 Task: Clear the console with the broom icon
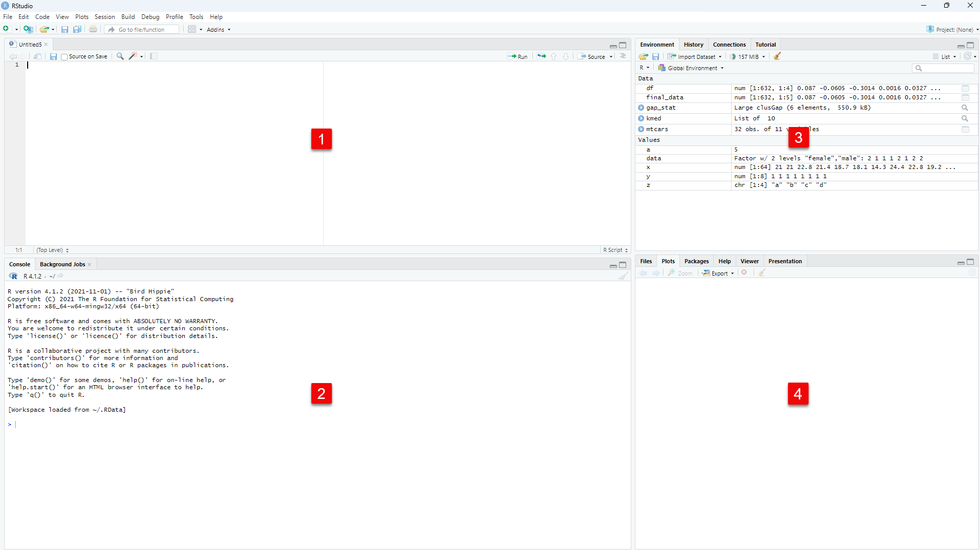tap(623, 276)
